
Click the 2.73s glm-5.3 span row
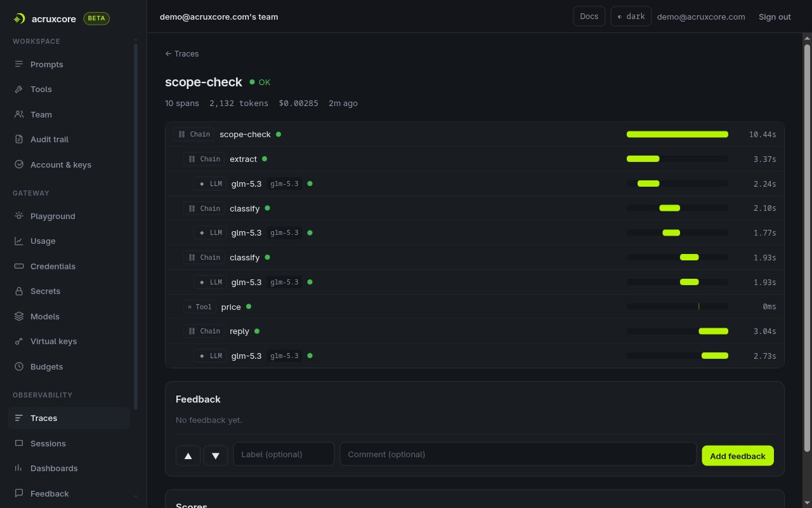coord(475,356)
